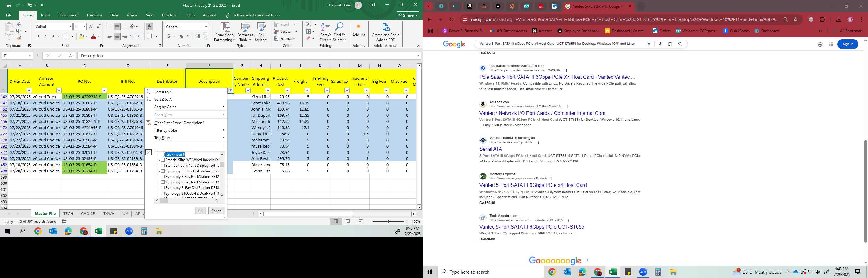Screen dimensions: 868x278
Task: Click the Insert Function fx icon
Action: 71,56
